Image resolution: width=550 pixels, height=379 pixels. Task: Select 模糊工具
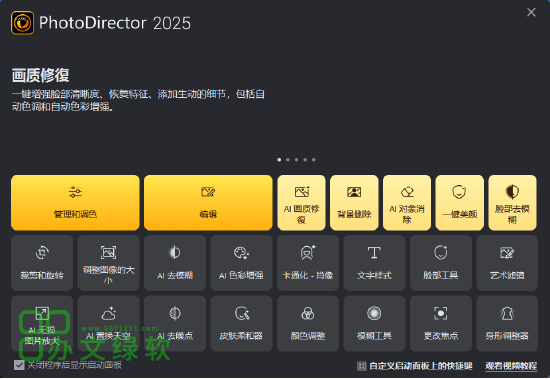tap(374, 323)
